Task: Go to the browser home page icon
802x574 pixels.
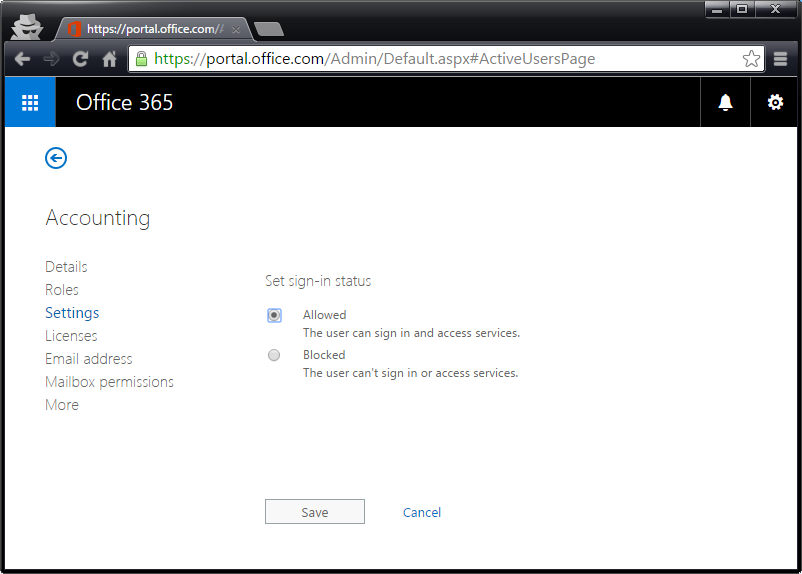Action: [109, 59]
